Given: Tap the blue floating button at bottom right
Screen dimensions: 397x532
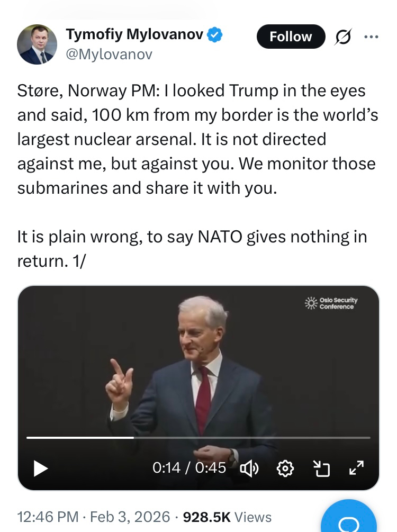Looking at the screenshot, I should click(x=348, y=521).
